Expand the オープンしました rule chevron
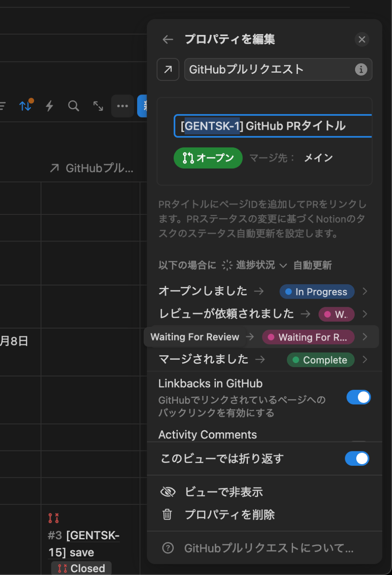Image resolution: width=392 pixels, height=575 pixels. (364, 291)
